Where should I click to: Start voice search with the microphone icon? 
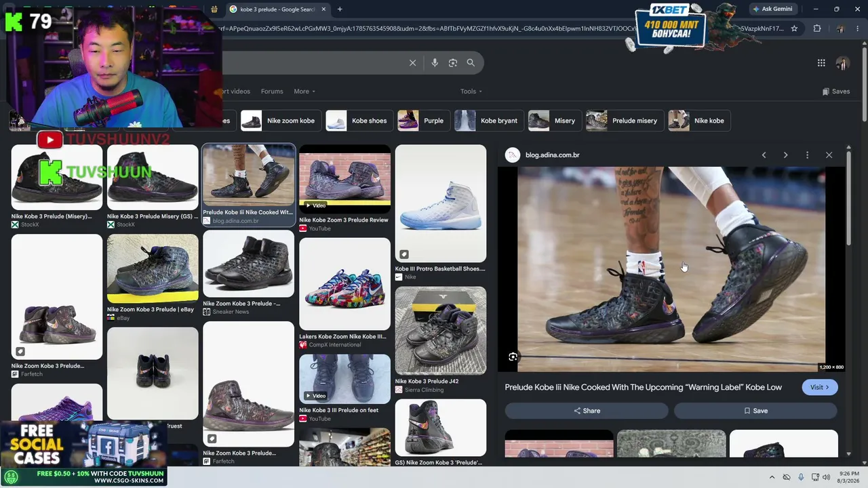(x=435, y=63)
